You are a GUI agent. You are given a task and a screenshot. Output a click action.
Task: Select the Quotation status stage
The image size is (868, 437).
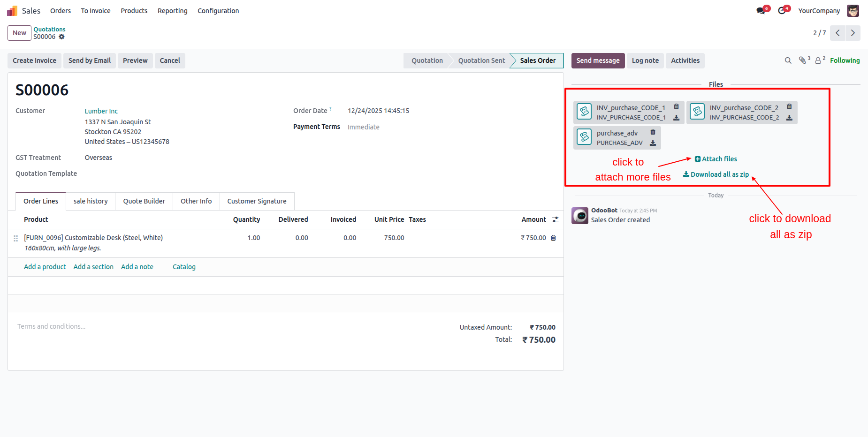point(427,60)
